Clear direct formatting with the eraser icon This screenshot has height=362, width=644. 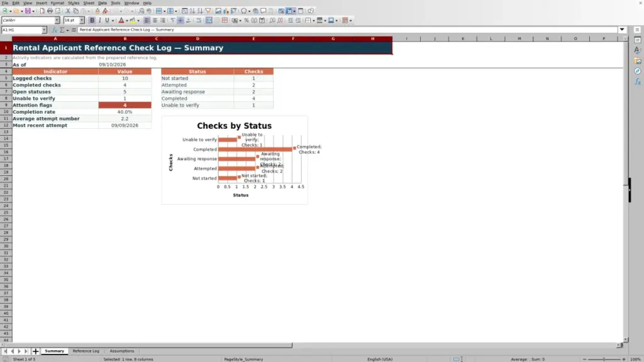105,11
